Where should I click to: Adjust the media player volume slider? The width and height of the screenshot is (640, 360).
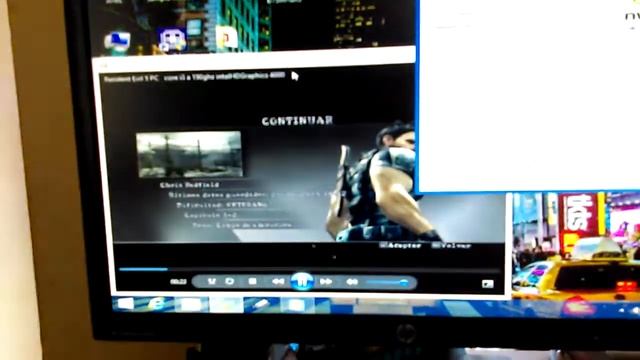coord(387,282)
